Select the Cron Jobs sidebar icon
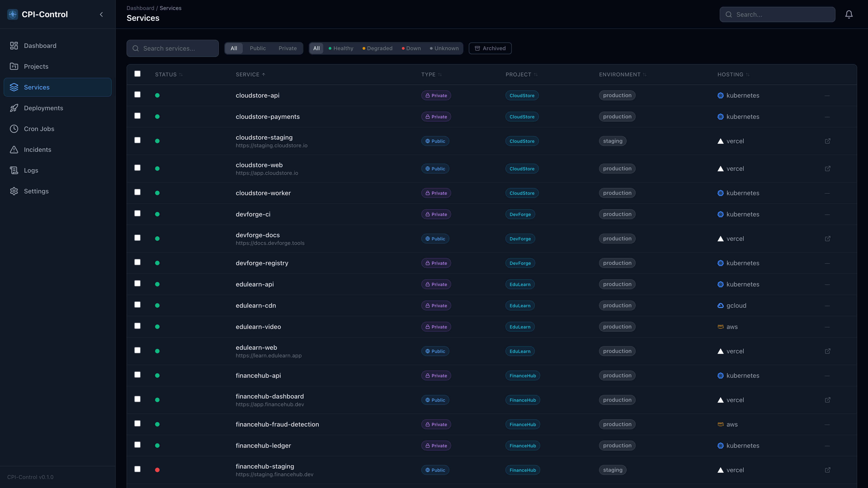Viewport: 868px width, 488px height. [x=14, y=129]
